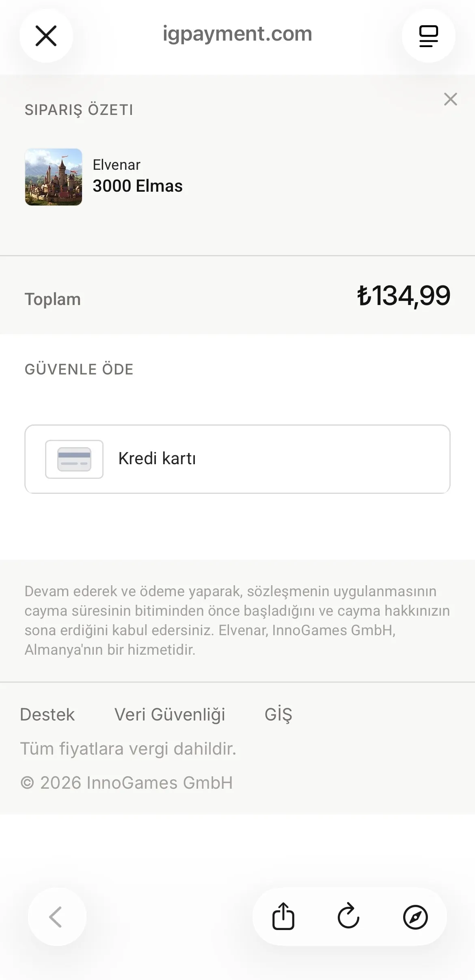Tap the Elvenar game thumbnail
The height and width of the screenshot is (980, 475).
pos(54,177)
